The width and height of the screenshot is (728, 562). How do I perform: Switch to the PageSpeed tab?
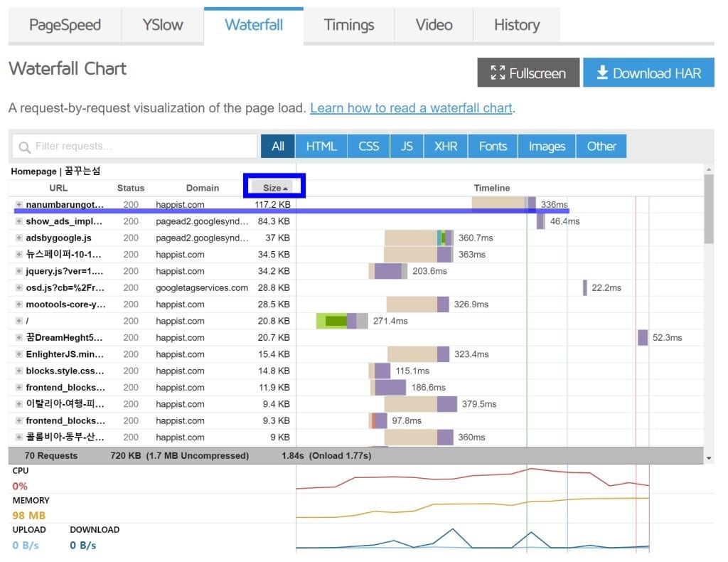point(65,25)
